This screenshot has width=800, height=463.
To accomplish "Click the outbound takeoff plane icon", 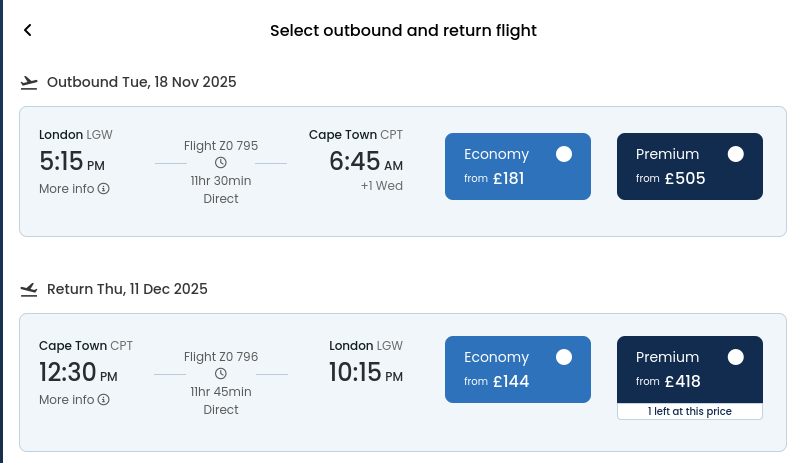I will pyautogui.click(x=29, y=83).
